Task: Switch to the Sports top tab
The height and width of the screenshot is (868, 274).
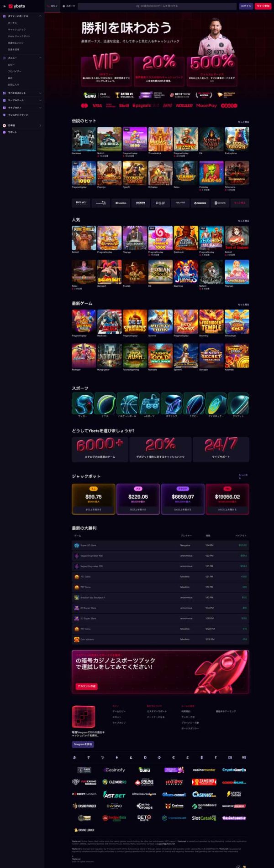Action: click(69, 6)
